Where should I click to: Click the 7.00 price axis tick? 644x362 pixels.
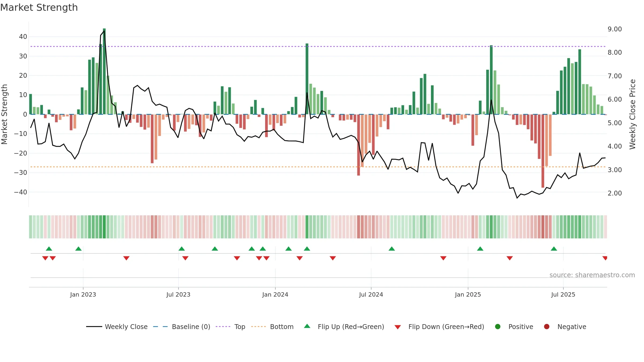click(615, 76)
